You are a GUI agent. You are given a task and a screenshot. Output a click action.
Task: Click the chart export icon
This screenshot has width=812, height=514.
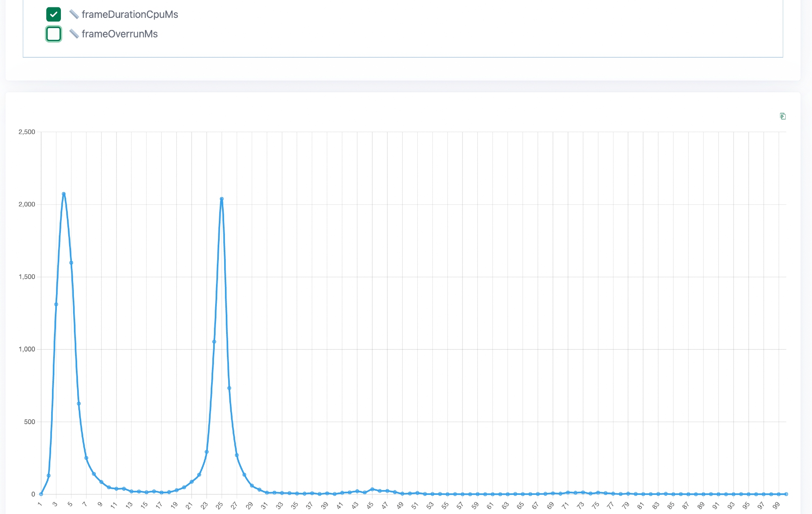(x=783, y=117)
